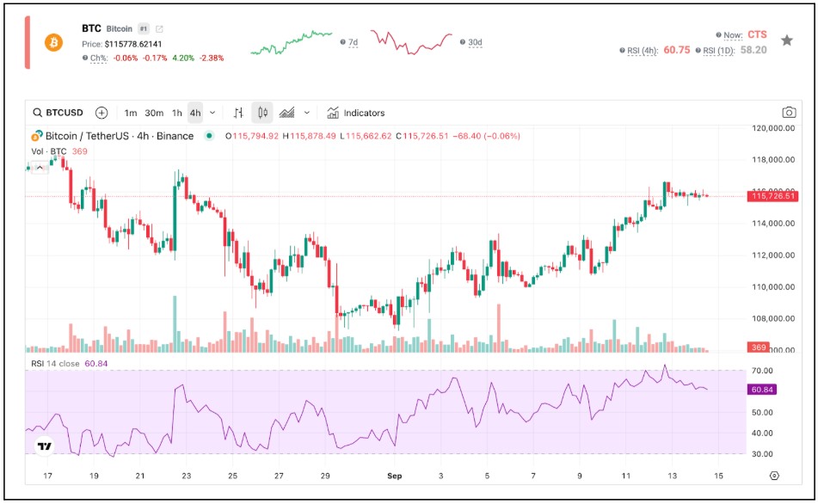The image size is (818, 504).
Task: Click the Sep label on time axis
Action: click(395, 476)
